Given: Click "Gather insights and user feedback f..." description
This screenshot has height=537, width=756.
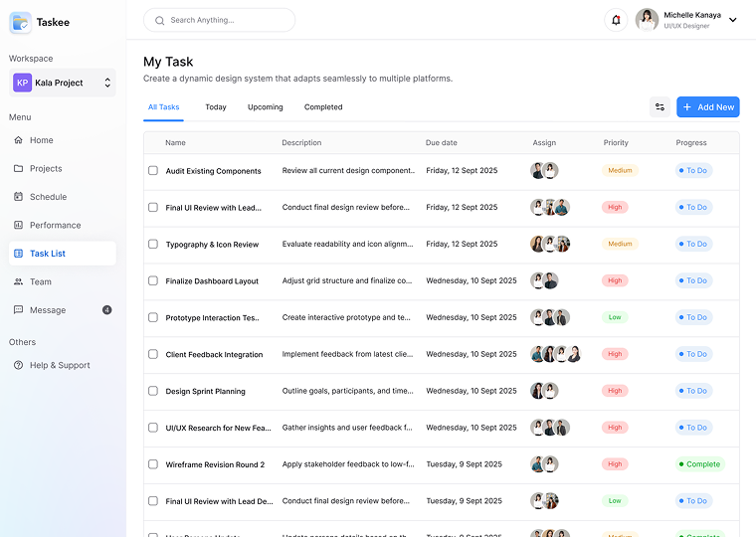Looking at the screenshot, I should point(347,428).
